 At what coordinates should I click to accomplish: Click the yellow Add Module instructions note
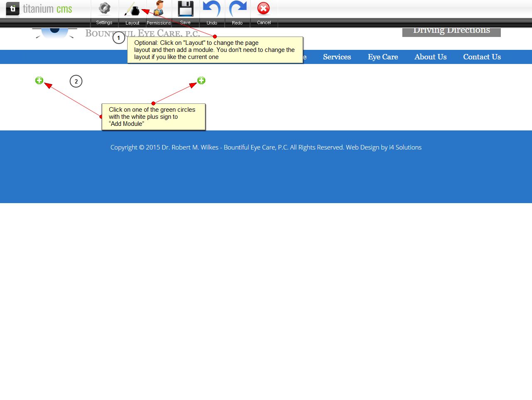(x=153, y=117)
